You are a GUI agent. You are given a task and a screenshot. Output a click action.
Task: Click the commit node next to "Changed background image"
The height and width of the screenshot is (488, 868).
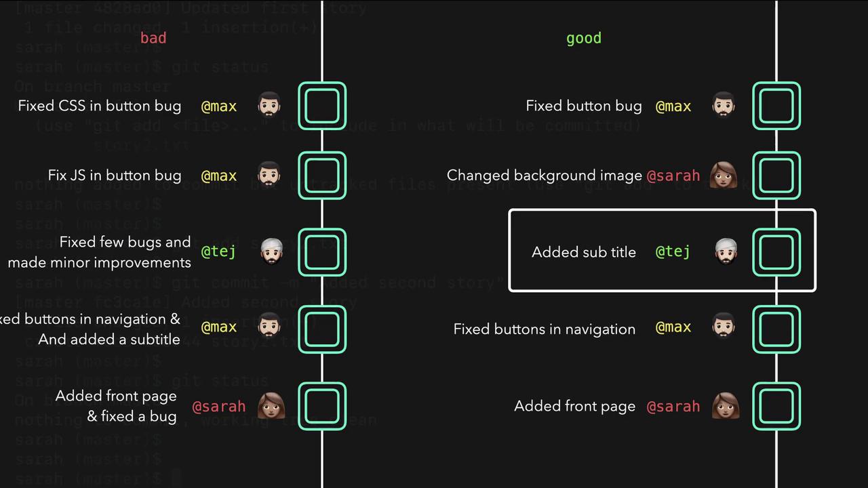pyautogui.click(x=776, y=176)
